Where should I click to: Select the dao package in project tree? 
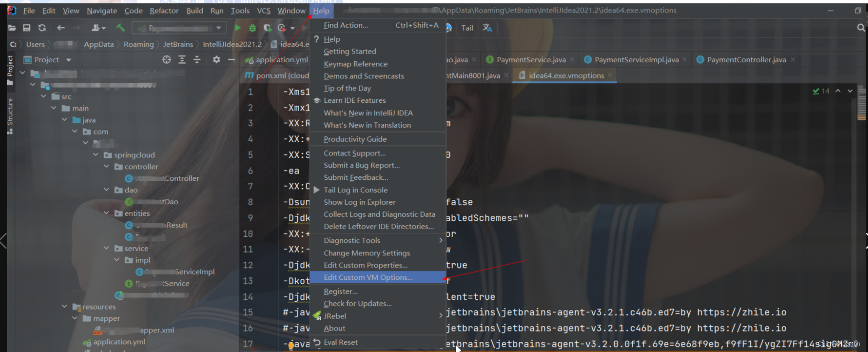click(131, 190)
